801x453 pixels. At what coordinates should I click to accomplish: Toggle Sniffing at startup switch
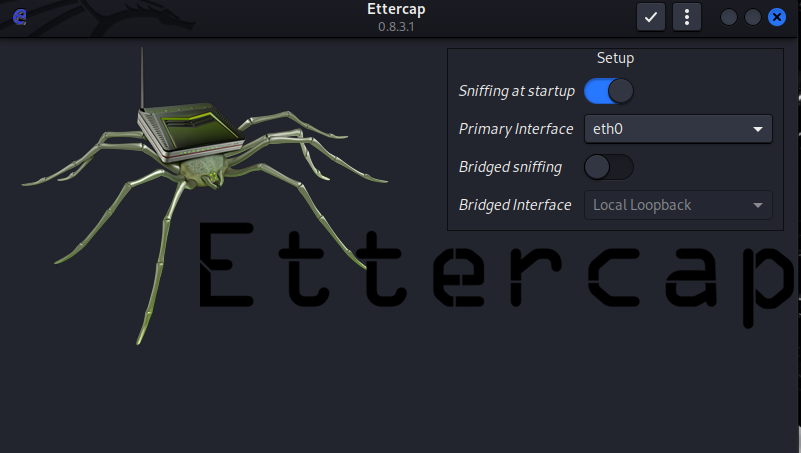pos(608,91)
